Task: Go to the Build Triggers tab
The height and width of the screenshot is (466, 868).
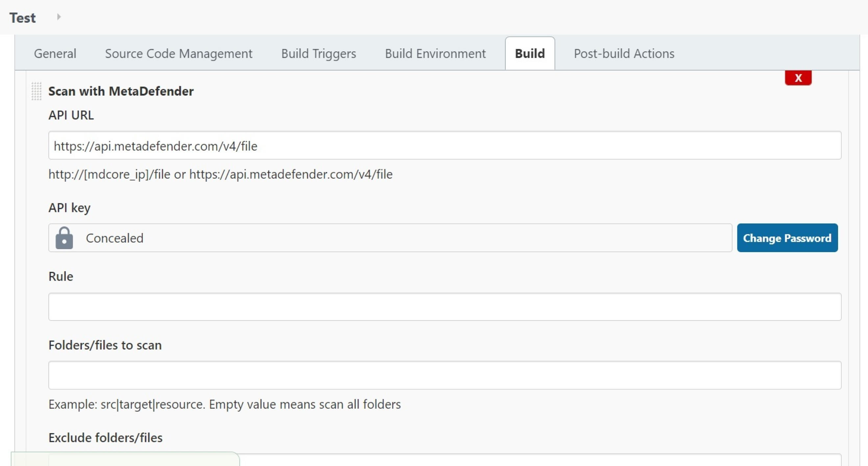Action: [318, 54]
